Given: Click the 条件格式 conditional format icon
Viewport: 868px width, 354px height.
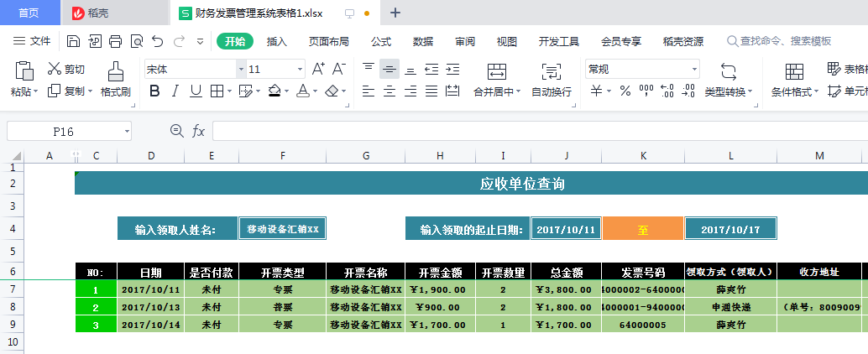Looking at the screenshot, I should point(794,71).
